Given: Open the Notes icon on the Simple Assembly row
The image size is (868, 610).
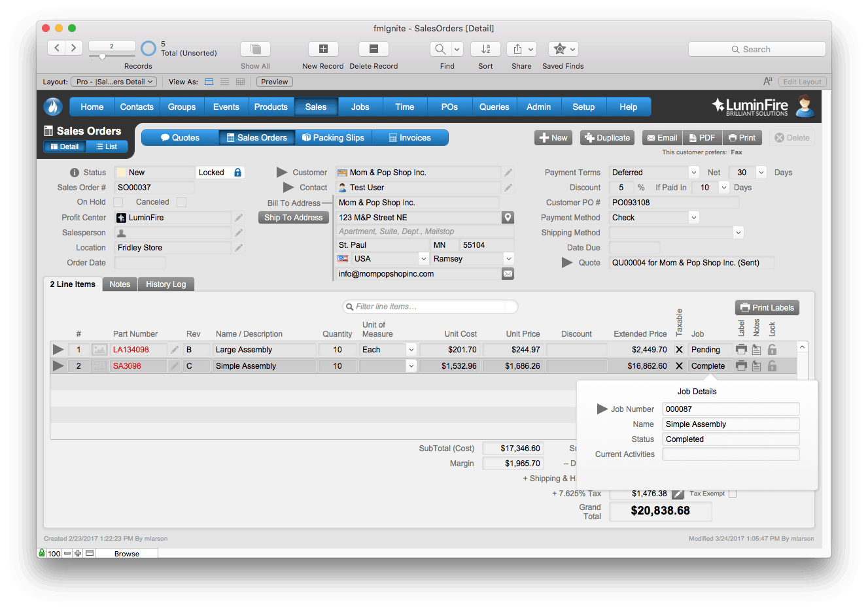Looking at the screenshot, I should [757, 365].
